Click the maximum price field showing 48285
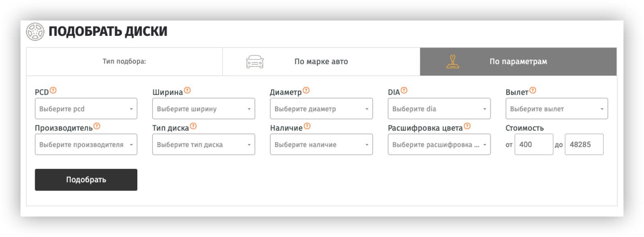 pyautogui.click(x=584, y=145)
